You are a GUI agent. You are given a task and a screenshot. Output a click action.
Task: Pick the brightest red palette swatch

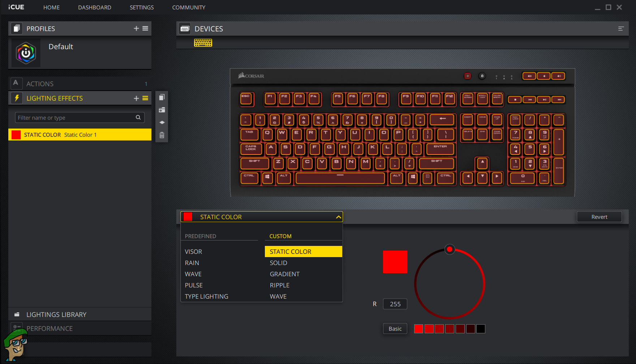point(418,329)
